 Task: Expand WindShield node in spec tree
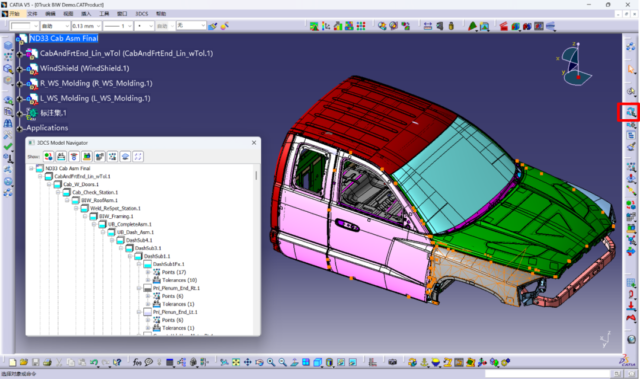tap(19, 69)
